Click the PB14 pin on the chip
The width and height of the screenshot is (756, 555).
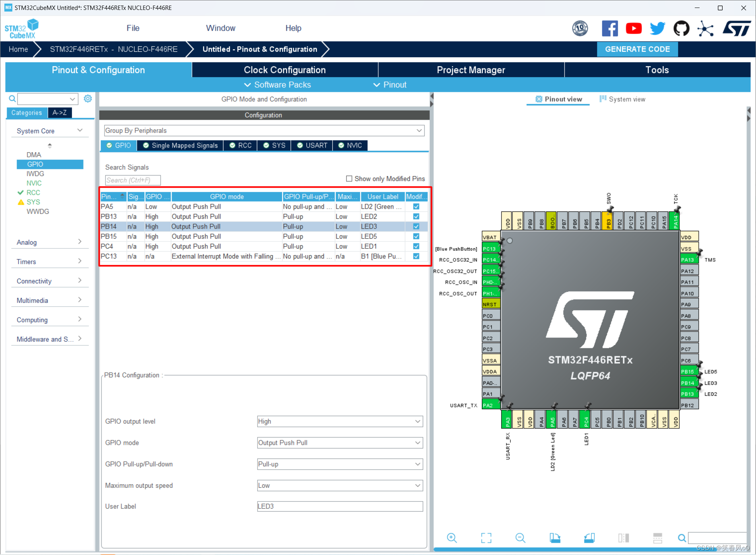689,383
